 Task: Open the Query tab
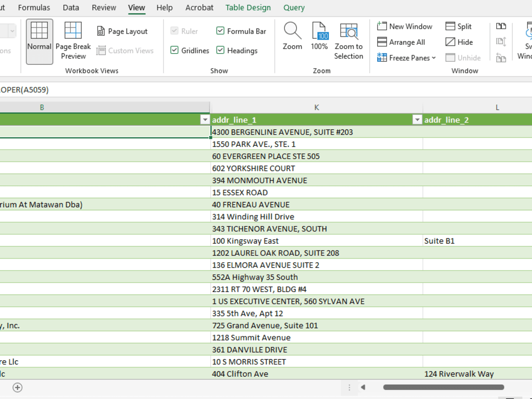tap(294, 7)
